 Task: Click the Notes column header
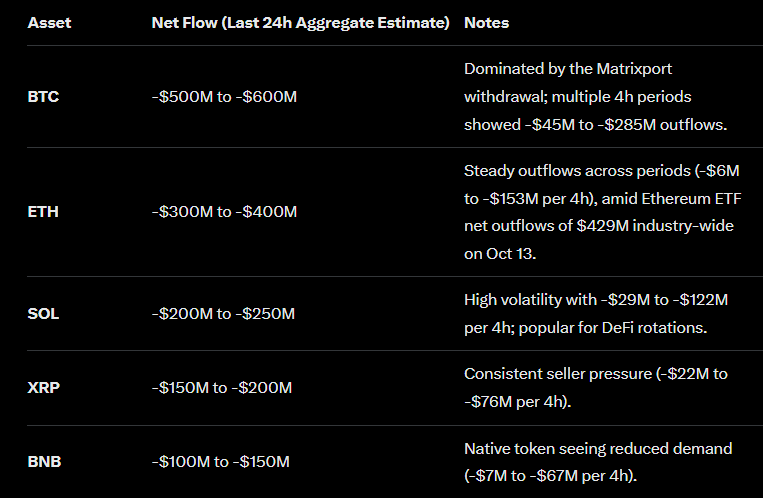tap(486, 22)
